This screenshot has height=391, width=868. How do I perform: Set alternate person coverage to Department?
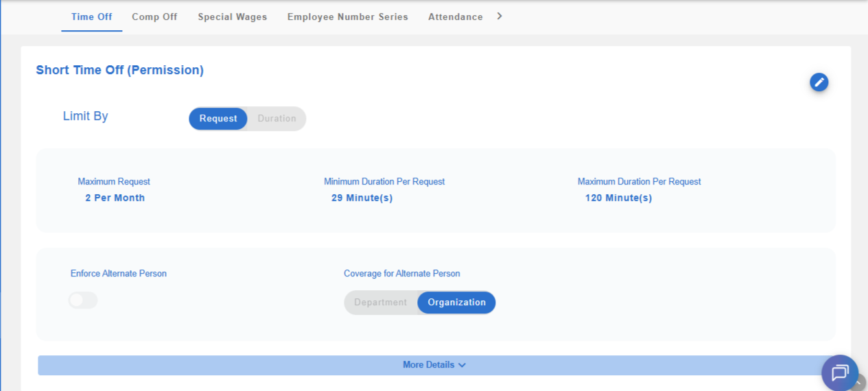[381, 303]
